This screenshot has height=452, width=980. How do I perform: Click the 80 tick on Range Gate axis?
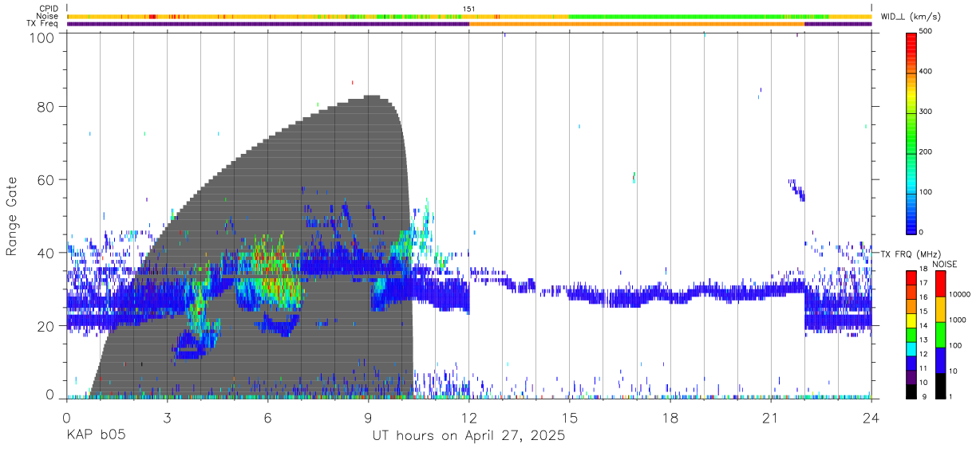coord(47,107)
